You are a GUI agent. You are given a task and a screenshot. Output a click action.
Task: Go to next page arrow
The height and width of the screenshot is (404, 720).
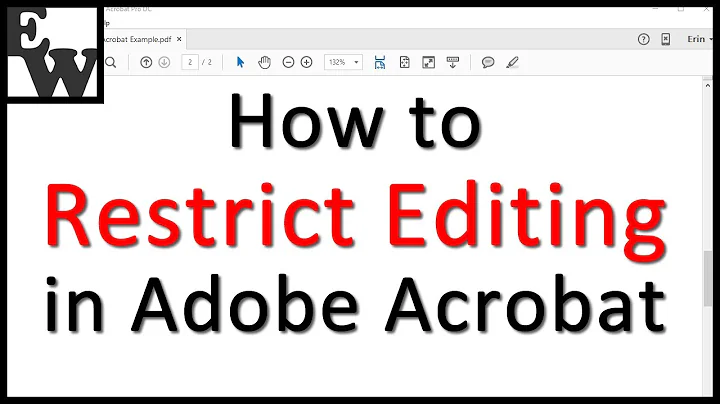pyautogui.click(x=164, y=62)
